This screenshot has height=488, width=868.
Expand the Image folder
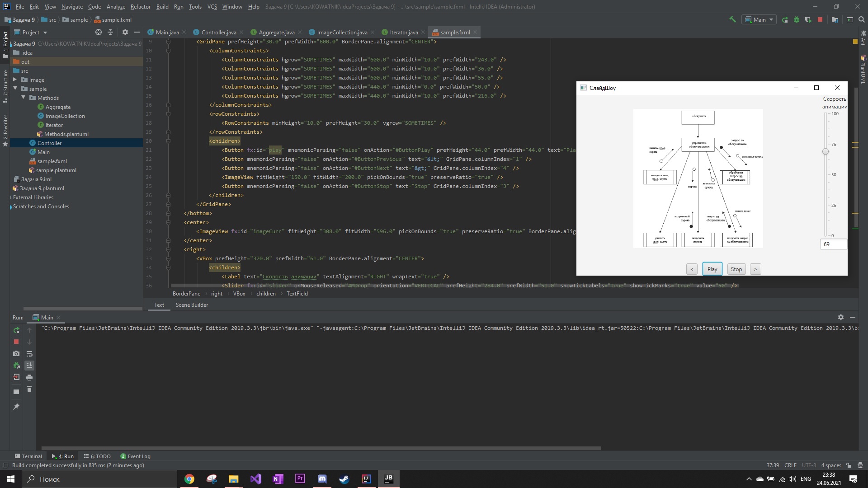pyautogui.click(x=15, y=80)
